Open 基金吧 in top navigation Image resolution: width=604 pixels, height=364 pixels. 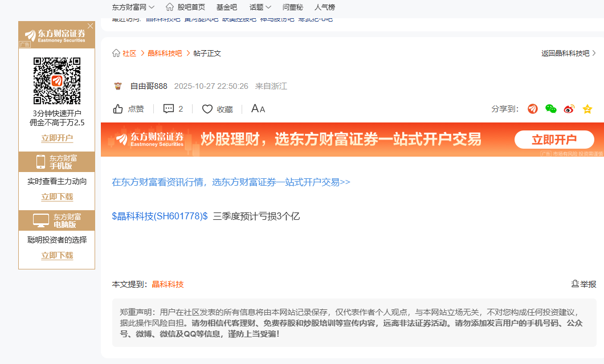[x=227, y=7]
